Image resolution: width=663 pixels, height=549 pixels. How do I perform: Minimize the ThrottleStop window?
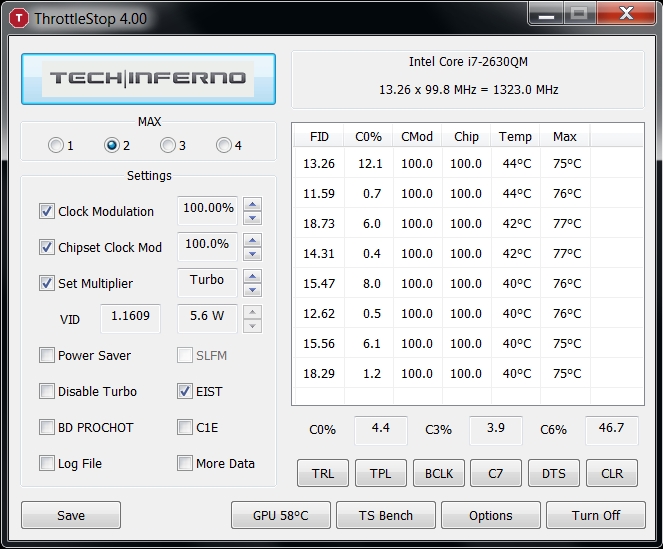(546, 13)
